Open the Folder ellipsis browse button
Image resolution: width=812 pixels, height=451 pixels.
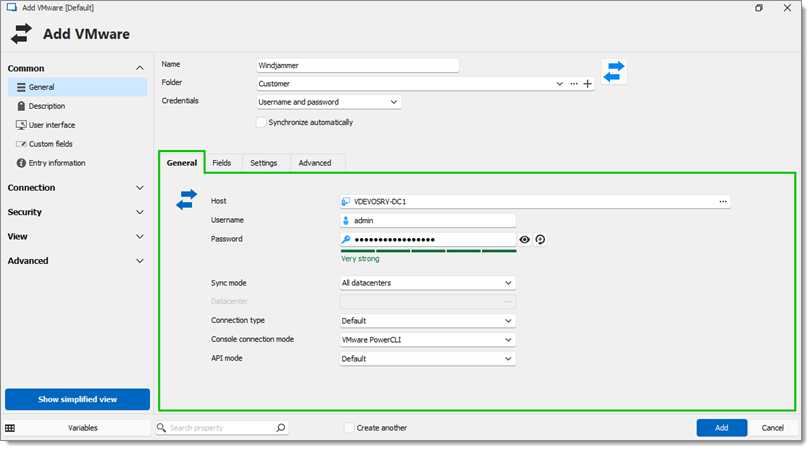coord(574,83)
